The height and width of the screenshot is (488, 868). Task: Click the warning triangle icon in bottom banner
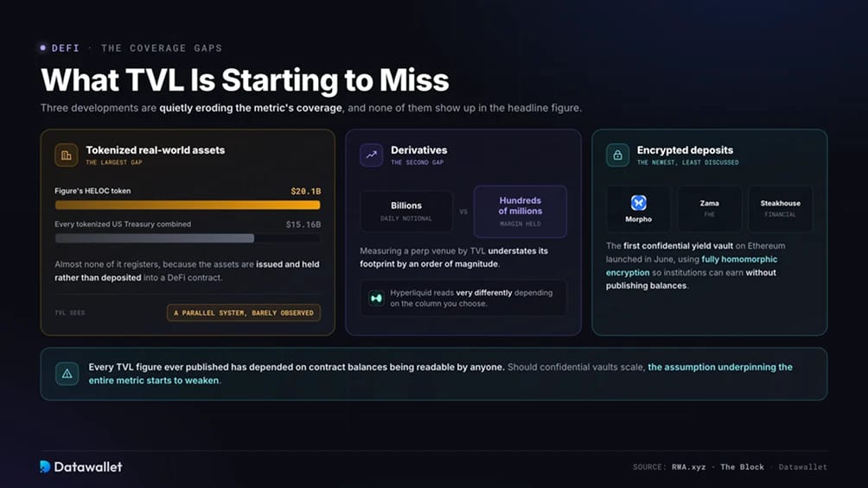[x=67, y=373]
